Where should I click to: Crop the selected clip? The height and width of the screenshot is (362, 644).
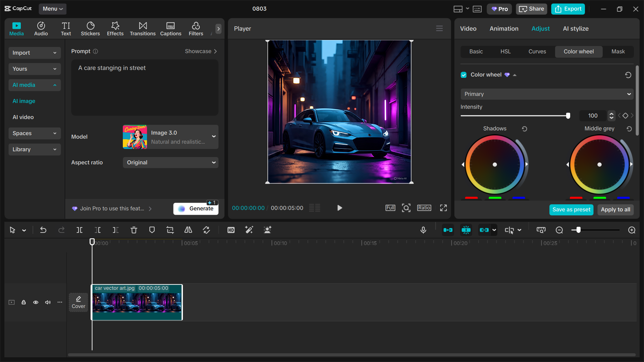[x=170, y=230]
